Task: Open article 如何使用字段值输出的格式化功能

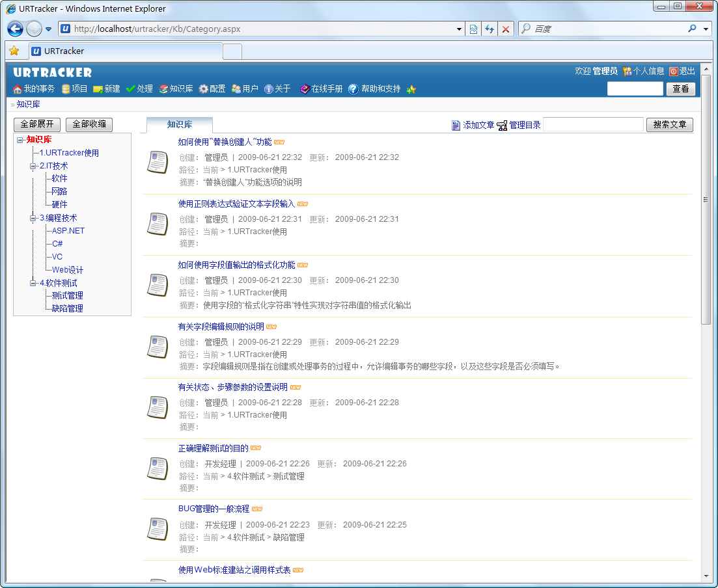Action: pyautogui.click(x=237, y=265)
